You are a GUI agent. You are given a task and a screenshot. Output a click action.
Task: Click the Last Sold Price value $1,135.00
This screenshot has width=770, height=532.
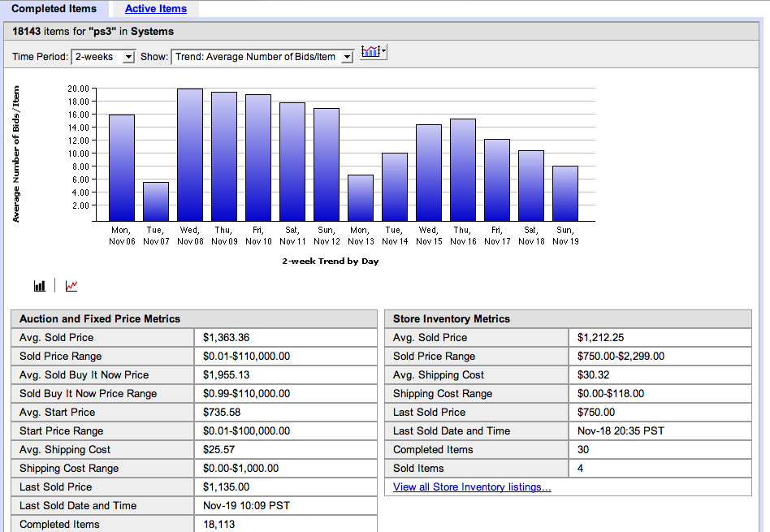pyautogui.click(x=226, y=487)
